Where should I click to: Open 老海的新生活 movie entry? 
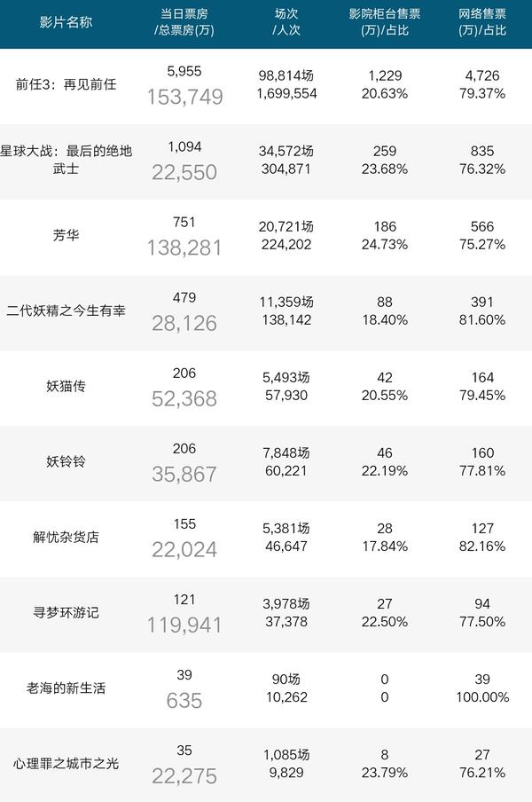point(66,688)
